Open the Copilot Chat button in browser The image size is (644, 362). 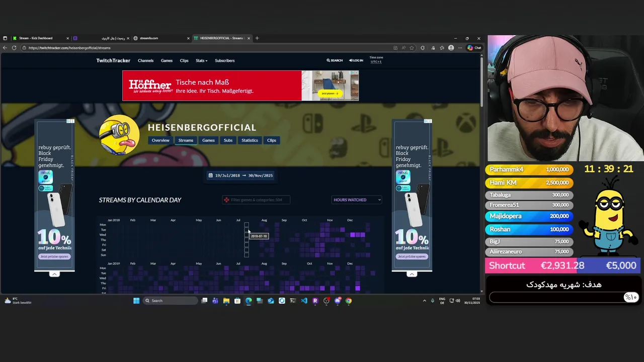click(474, 48)
